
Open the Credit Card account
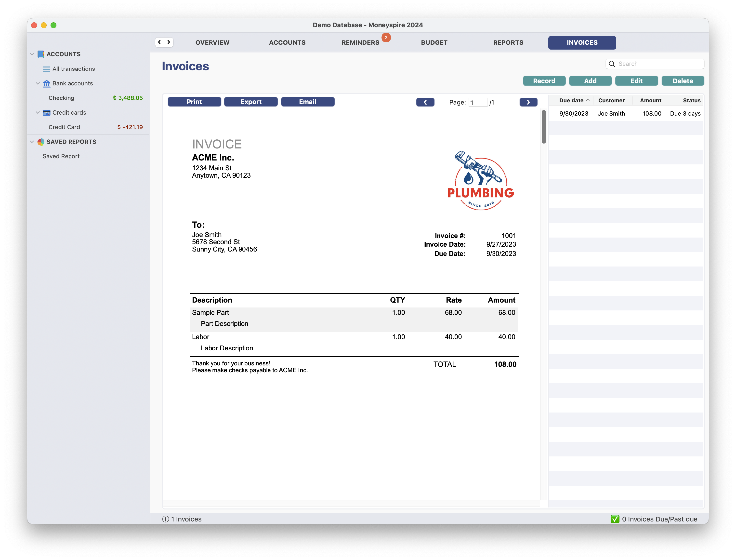[x=64, y=127]
